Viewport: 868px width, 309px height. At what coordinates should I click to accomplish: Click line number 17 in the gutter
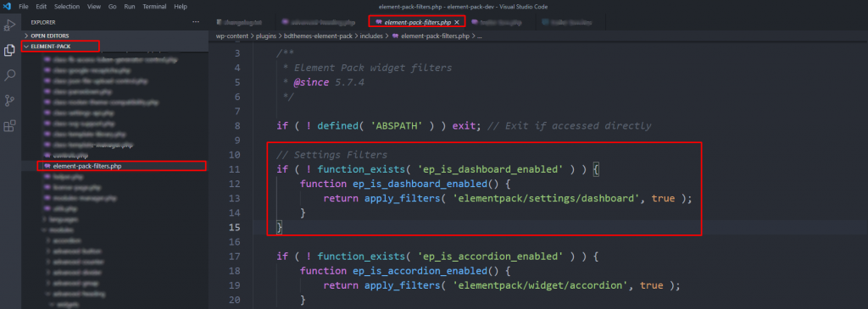[234, 256]
